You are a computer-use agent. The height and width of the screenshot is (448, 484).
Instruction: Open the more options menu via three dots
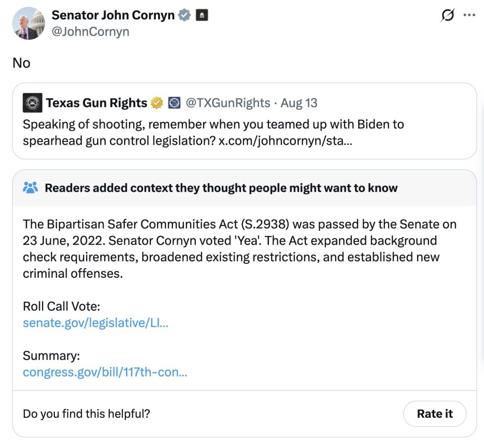point(469,15)
